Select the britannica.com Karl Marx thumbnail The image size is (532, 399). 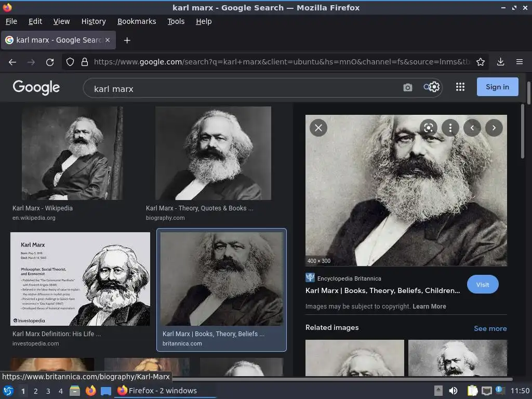221,279
